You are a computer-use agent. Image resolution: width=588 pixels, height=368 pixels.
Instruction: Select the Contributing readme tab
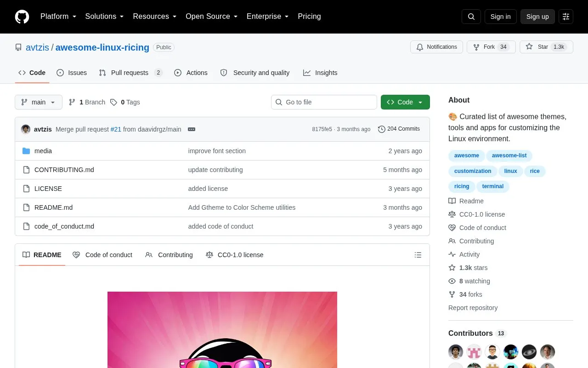169,255
